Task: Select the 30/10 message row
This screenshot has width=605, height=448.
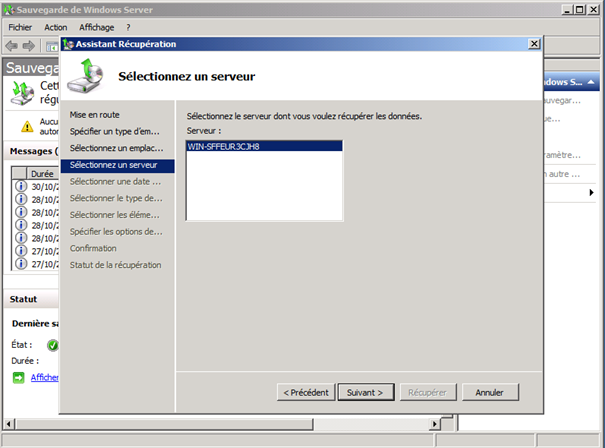Action: tap(35, 186)
